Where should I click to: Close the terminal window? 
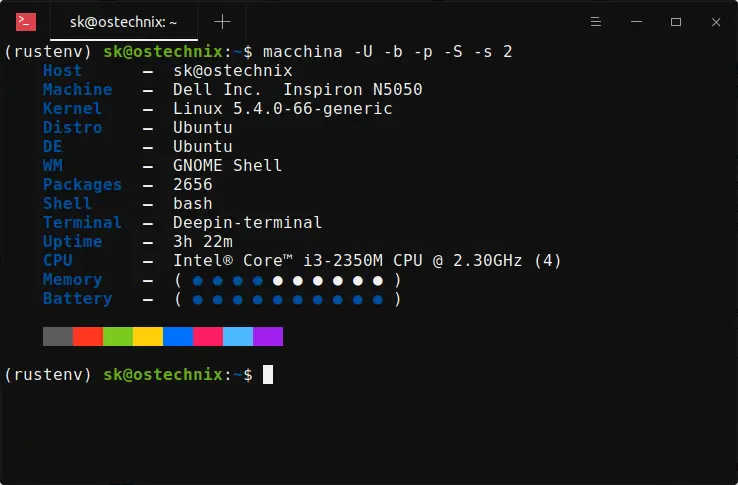[715, 21]
